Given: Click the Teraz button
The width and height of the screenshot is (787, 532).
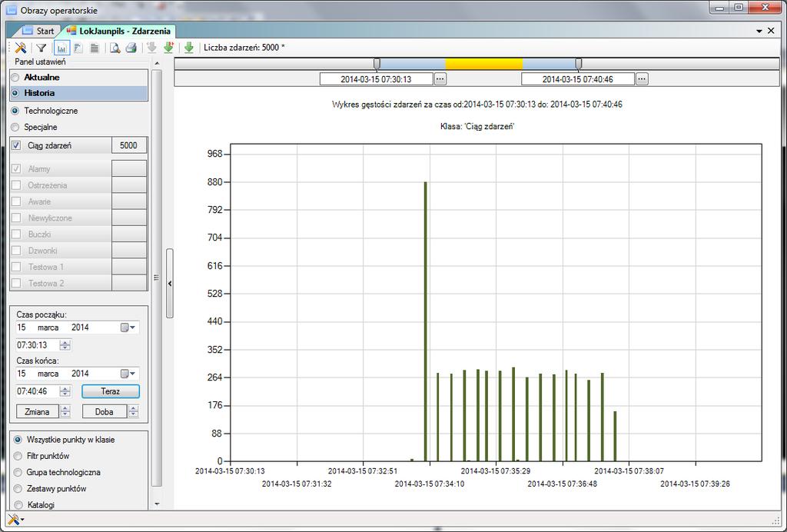Looking at the screenshot, I should coord(111,391).
